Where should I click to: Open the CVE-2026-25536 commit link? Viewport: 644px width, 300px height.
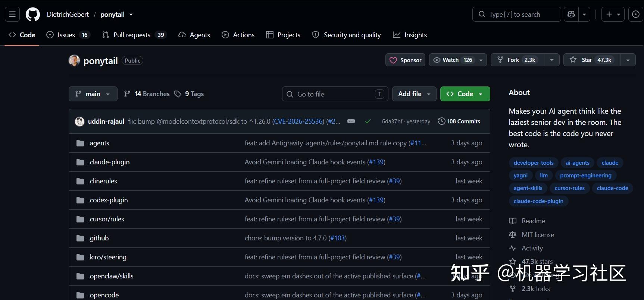pyautogui.click(x=298, y=121)
